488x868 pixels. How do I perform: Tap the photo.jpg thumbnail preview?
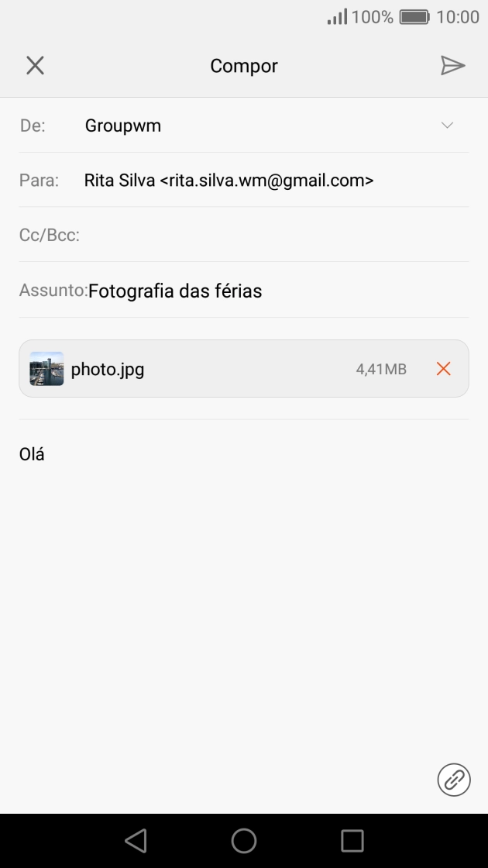(x=46, y=369)
